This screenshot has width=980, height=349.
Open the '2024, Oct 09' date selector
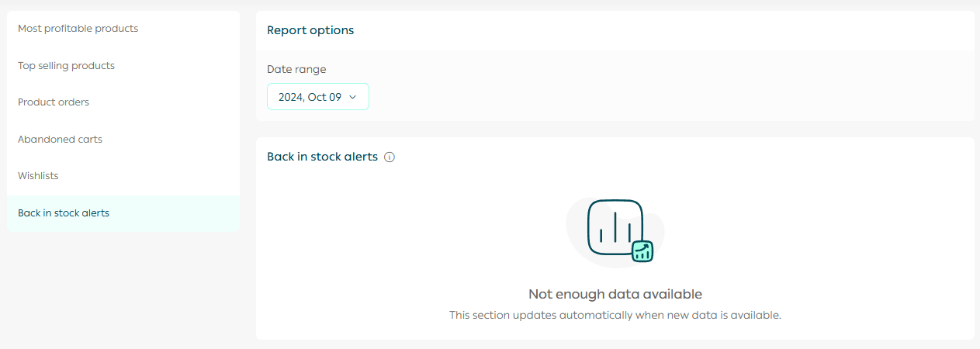coord(310,97)
